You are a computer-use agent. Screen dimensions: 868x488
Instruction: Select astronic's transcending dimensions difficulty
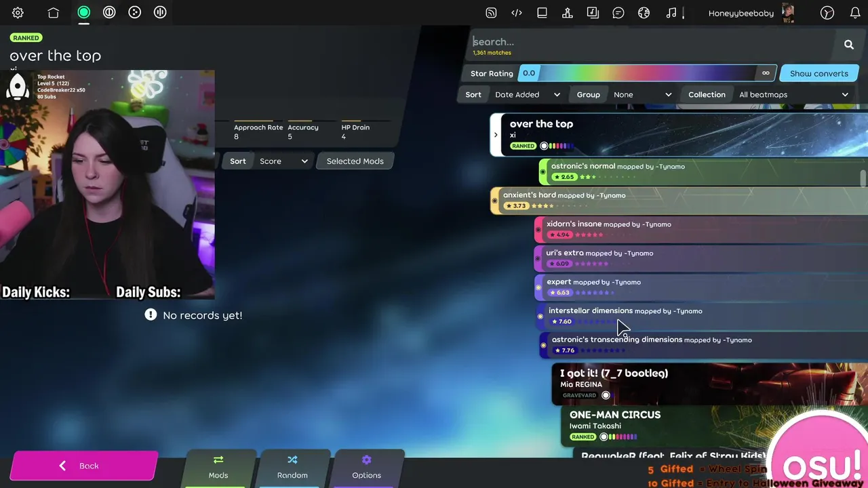coord(703,346)
